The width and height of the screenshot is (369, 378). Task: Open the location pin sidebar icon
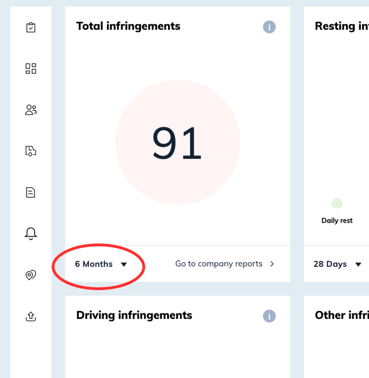point(31,275)
